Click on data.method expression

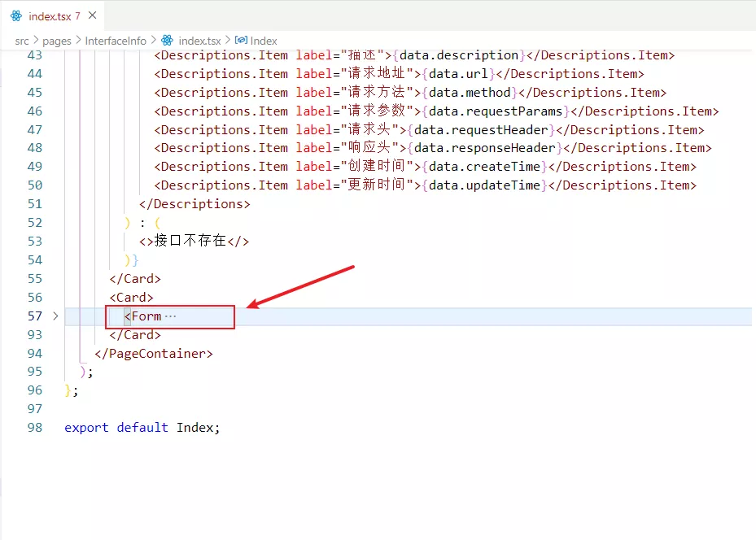pos(470,93)
